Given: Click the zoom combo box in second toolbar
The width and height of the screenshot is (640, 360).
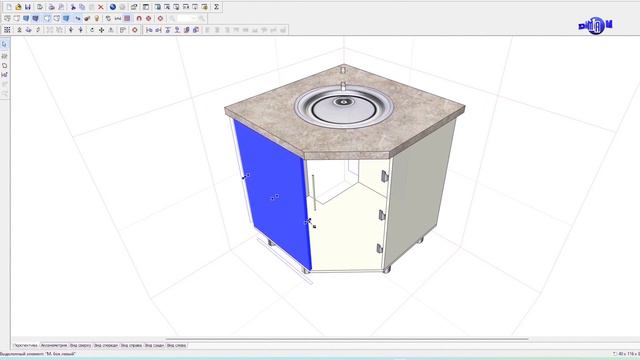Looking at the screenshot, I should coord(187,18).
